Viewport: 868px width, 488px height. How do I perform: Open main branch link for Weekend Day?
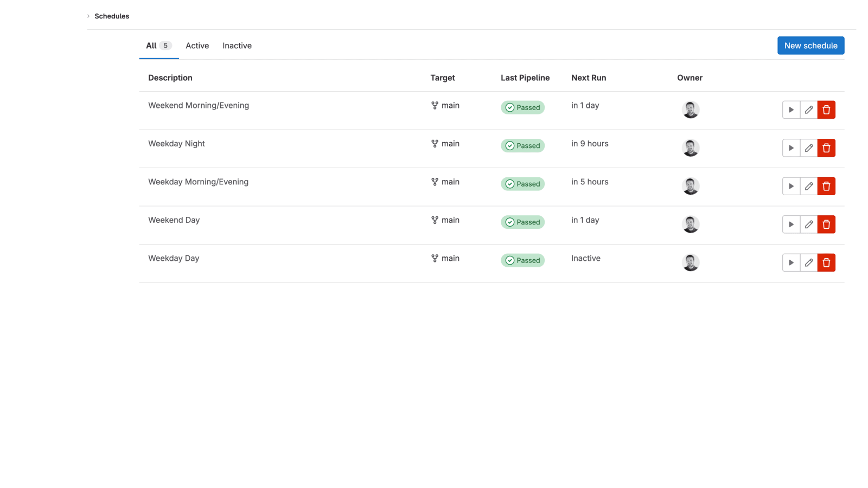coord(450,220)
